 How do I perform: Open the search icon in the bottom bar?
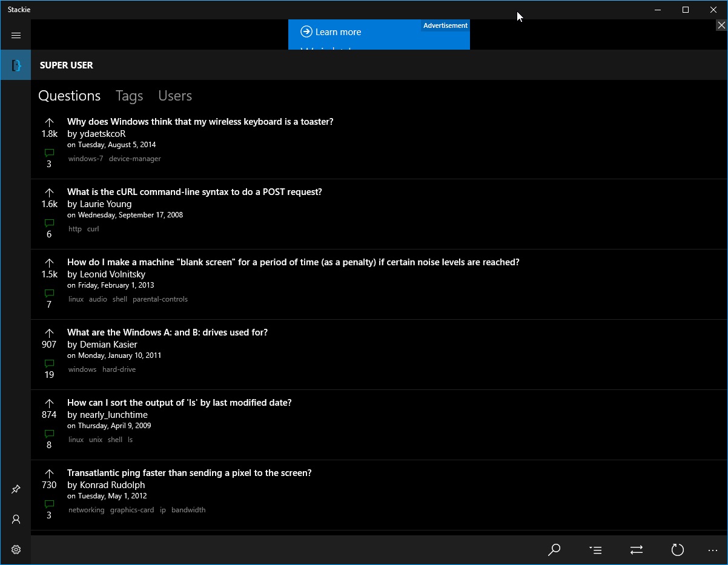[x=554, y=550]
